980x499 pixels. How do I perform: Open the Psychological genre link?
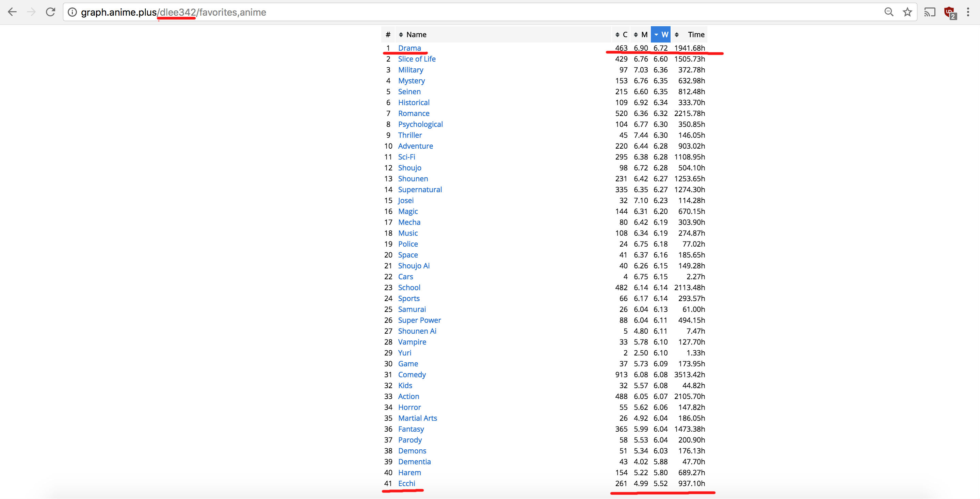coord(420,124)
